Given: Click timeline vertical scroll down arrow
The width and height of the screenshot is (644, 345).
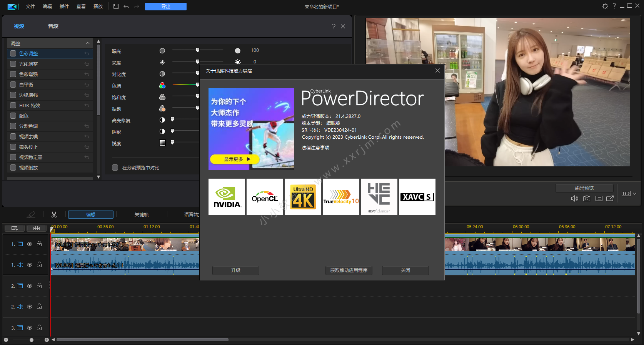Looking at the screenshot, I should tap(638, 334).
